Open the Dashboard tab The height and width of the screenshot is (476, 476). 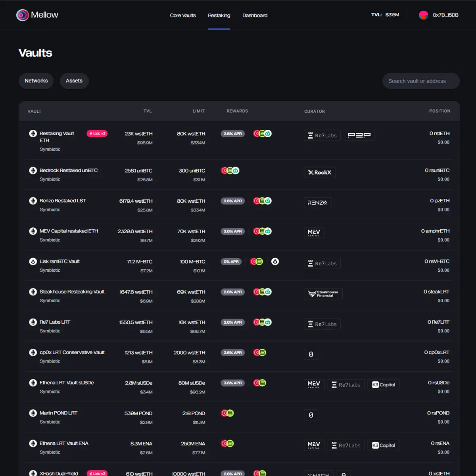coord(255,15)
